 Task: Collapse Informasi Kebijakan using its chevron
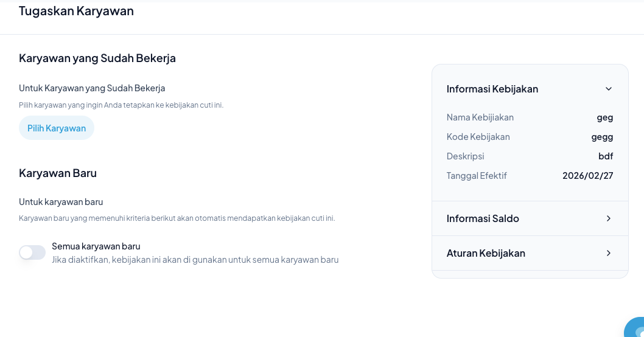point(608,89)
